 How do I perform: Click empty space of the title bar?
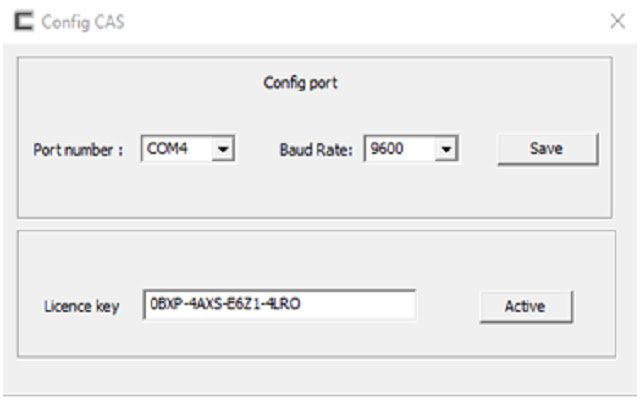point(367,21)
